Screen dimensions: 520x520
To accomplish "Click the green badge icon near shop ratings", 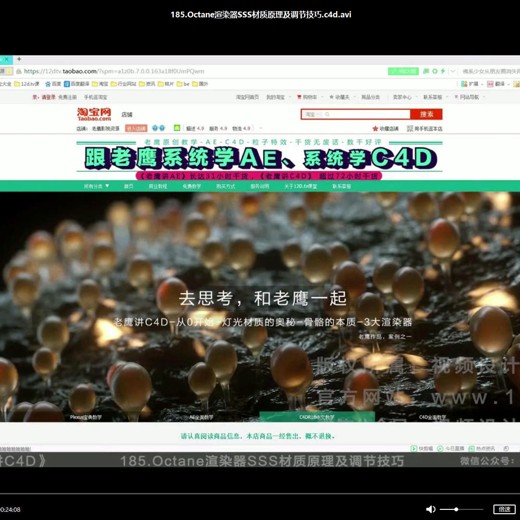I will 177,128.
